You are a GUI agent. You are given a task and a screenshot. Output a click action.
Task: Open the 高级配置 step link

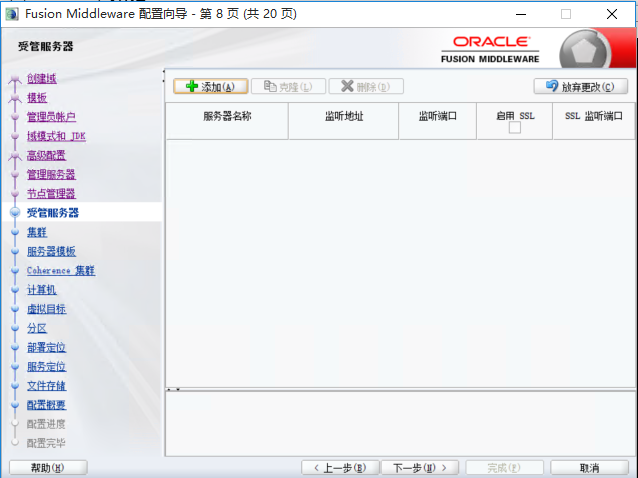(x=46, y=155)
